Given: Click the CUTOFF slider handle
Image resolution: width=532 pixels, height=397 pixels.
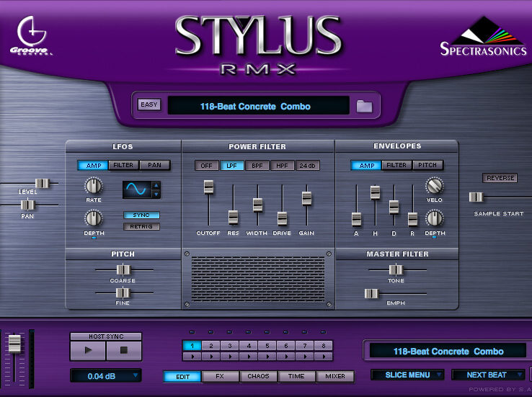Looking at the screenshot, I should (208, 187).
